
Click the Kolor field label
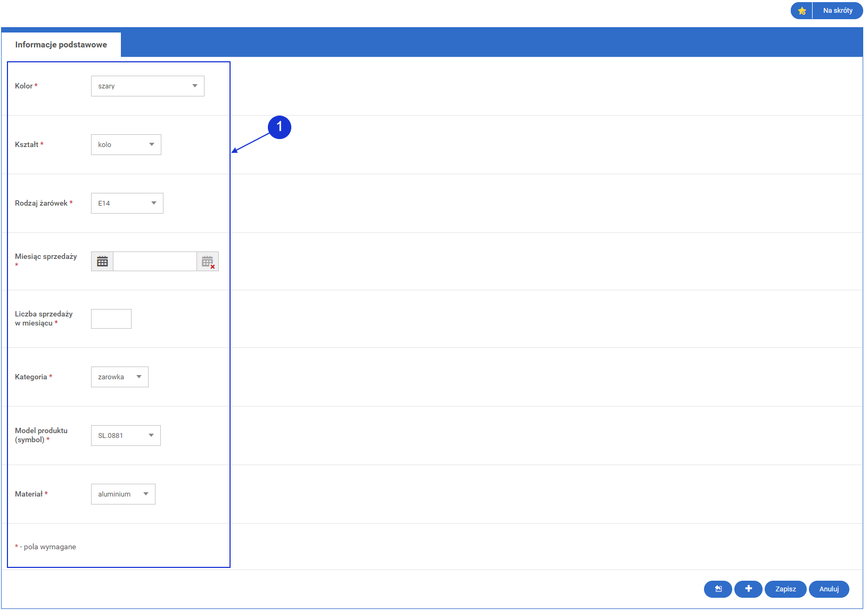coord(24,86)
